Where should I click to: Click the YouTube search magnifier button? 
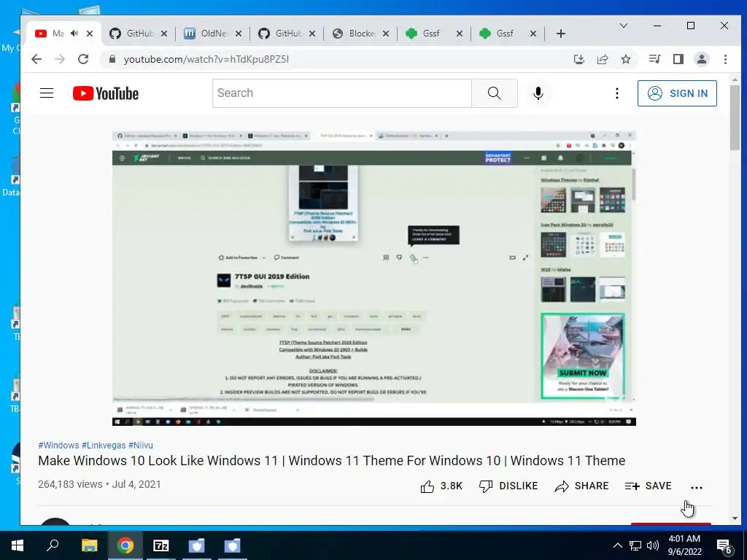click(494, 93)
